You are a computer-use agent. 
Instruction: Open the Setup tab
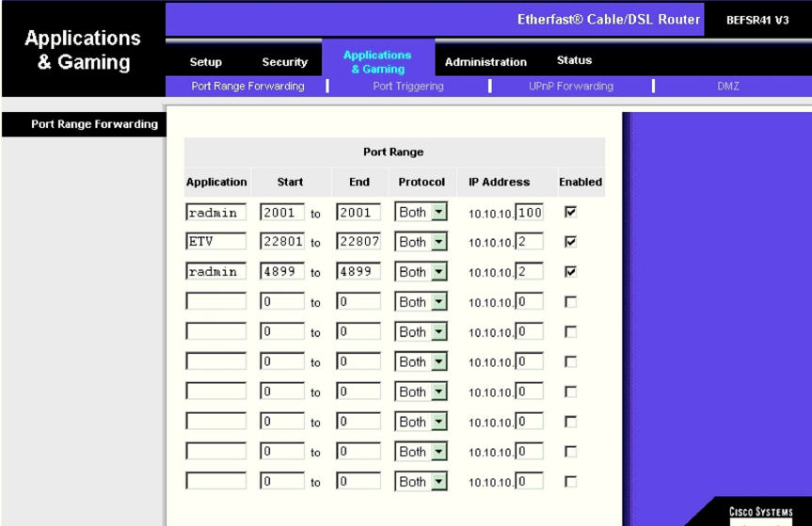pyautogui.click(x=206, y=62)
